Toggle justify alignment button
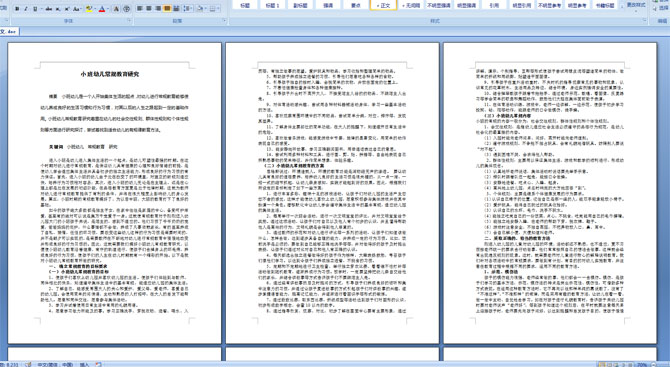The width and height of the screenshot is (670, 367). 167,8
